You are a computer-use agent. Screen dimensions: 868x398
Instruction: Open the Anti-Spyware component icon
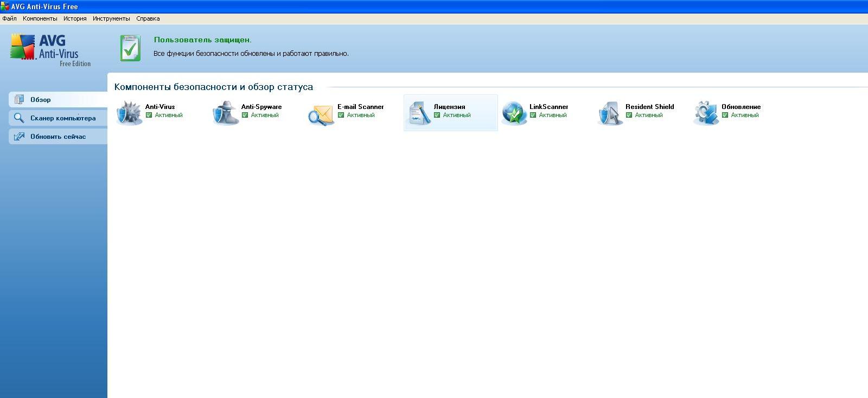pos(225,113)
